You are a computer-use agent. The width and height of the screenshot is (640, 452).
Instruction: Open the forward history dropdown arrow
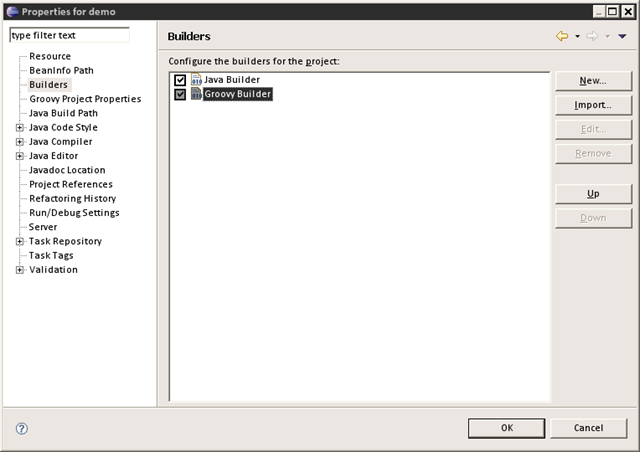coord(607,36)
